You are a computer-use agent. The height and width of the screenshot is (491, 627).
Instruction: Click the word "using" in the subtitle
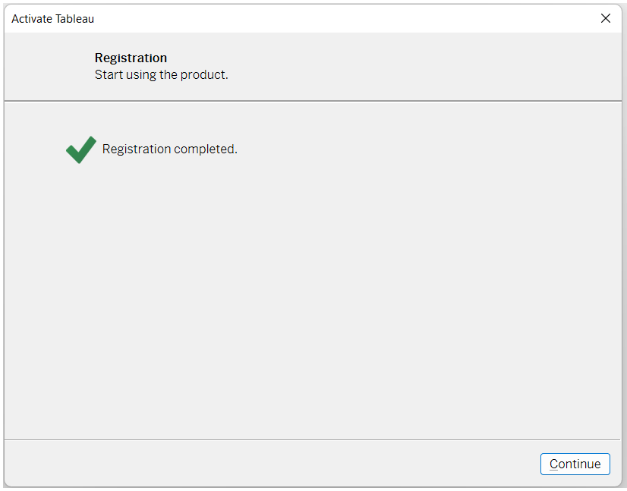pyautogui.click(x=141, y=74)
